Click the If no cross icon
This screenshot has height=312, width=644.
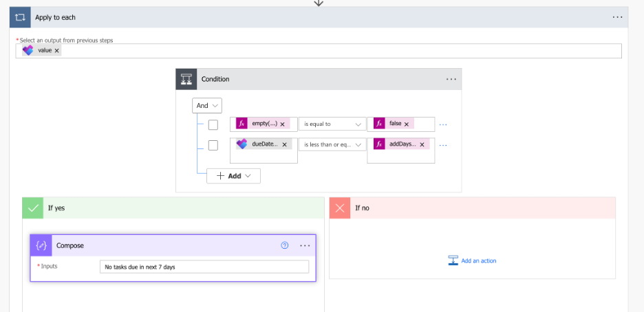point(340,208)
